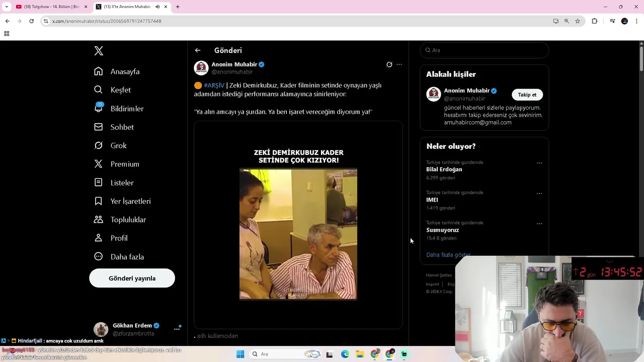This screenshot has height=362, width=644.
Task: Click #ARŞİV hashtag link
Action: coord(214,85)
